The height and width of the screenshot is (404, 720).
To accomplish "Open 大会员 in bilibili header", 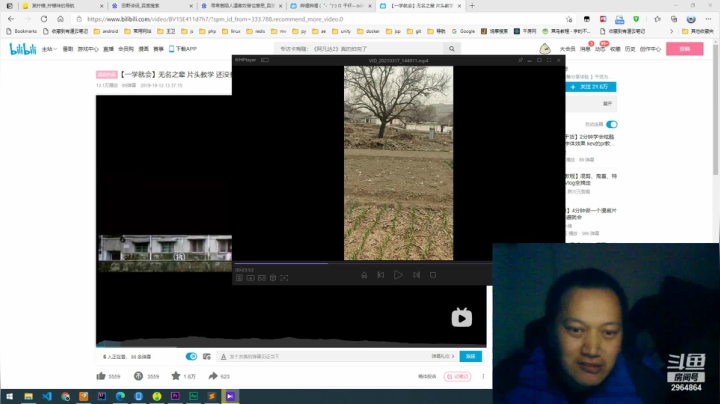I will point(567,49).
